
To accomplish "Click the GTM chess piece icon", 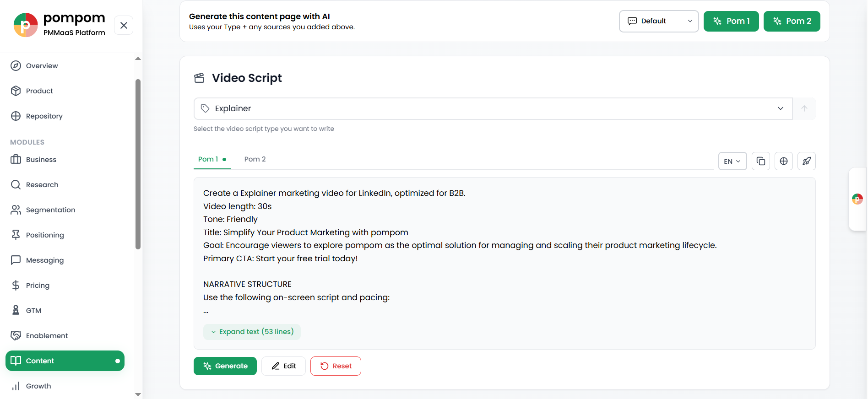I will [x=16, y=310].
